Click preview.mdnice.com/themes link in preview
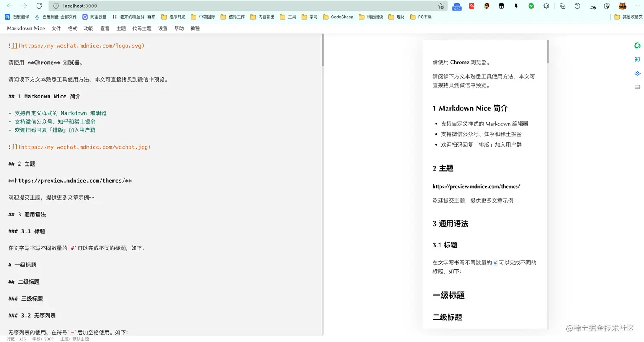 476,187
